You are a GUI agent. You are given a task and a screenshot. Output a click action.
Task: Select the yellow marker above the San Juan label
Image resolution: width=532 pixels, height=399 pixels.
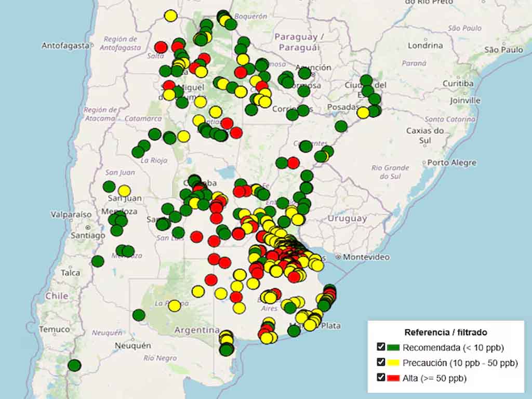(x=124, y=191)
